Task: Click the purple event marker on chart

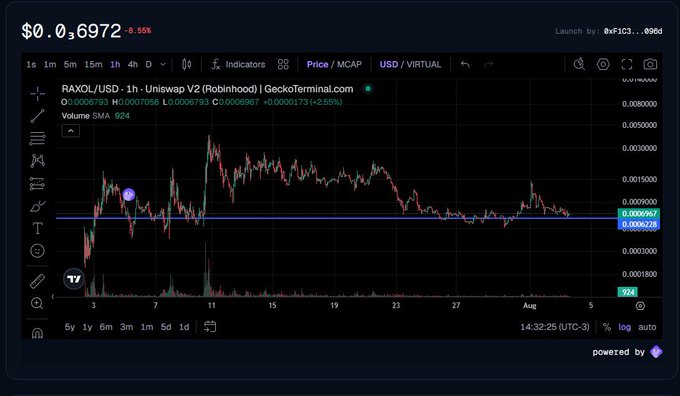Action: click(x=129, y=195)
